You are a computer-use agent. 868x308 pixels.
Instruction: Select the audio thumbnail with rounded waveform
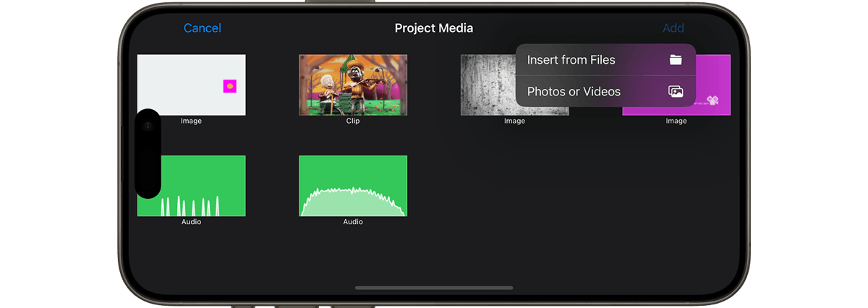point(353,186)
